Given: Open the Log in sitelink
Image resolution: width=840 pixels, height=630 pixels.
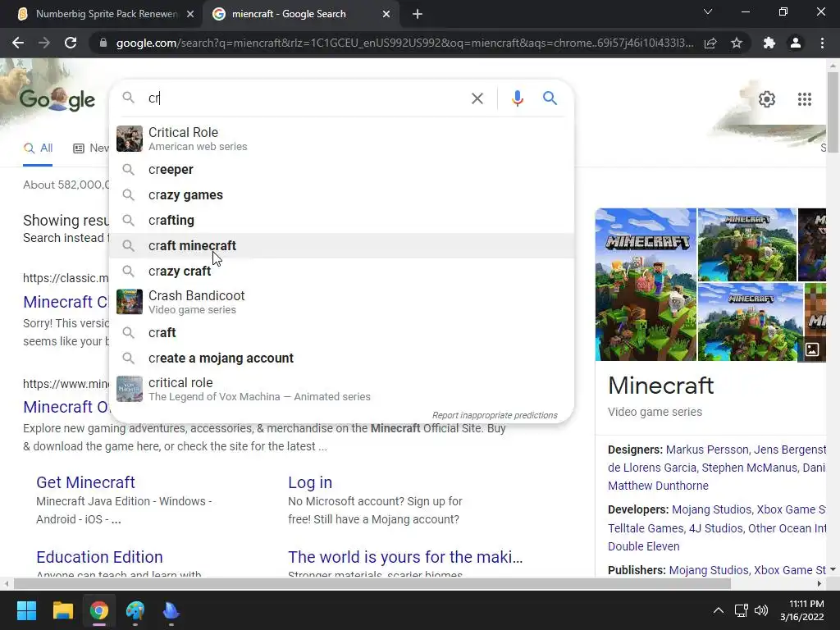Looking at the screenshot, I should 309,482.
